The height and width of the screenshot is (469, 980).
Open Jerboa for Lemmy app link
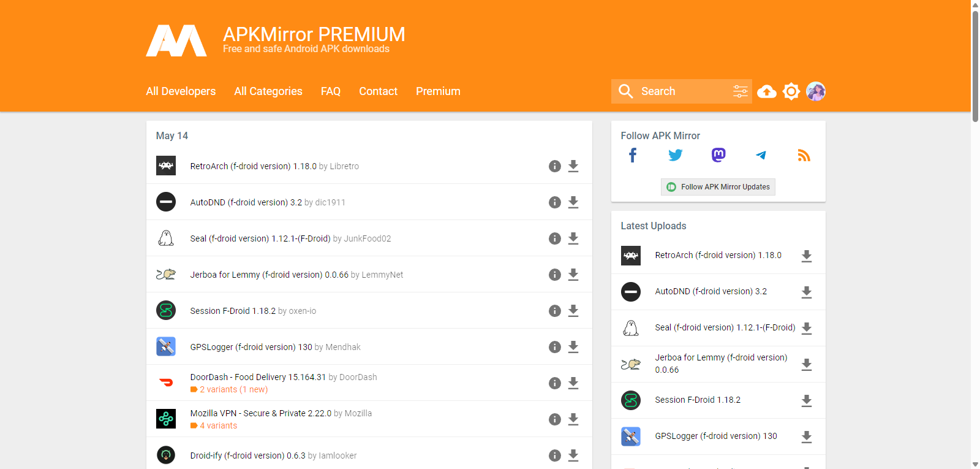pos(269,275)
